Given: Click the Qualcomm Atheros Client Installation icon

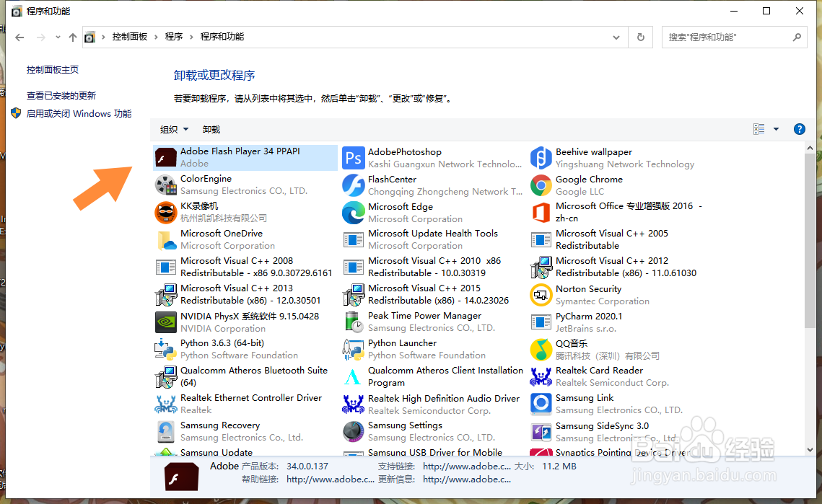Looking at the screenshot, I should pos(354,376).
